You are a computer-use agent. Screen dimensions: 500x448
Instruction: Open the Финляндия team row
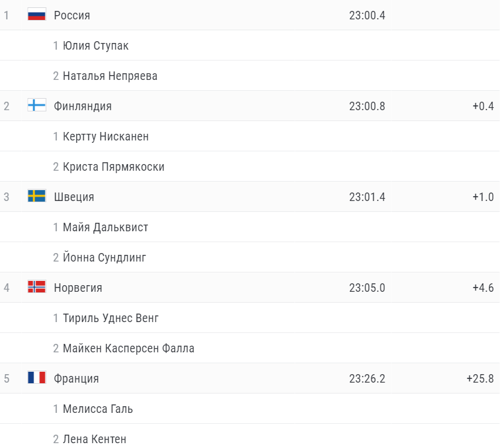click(250, 106)
